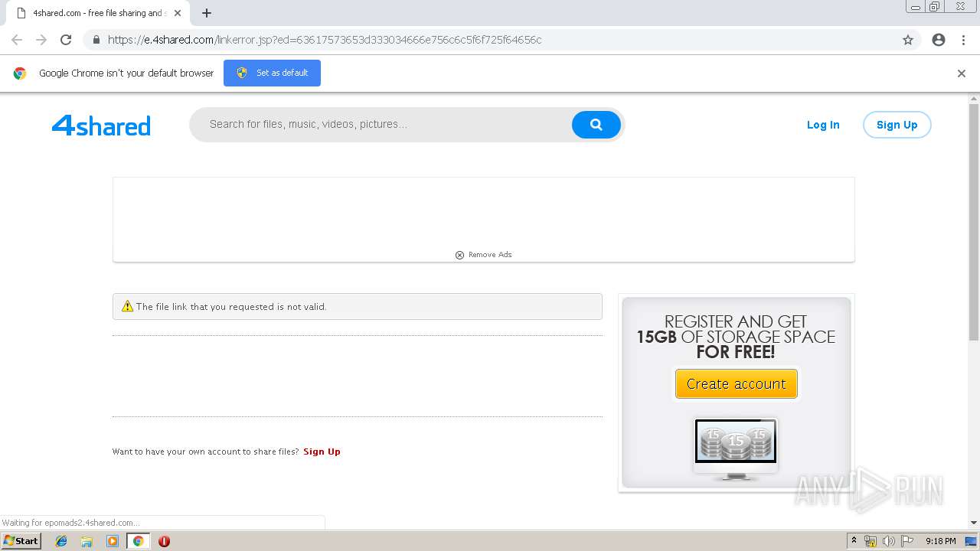This screenshot has width=980, height=551.
Task: Reload the page
Action: (66, 40)
